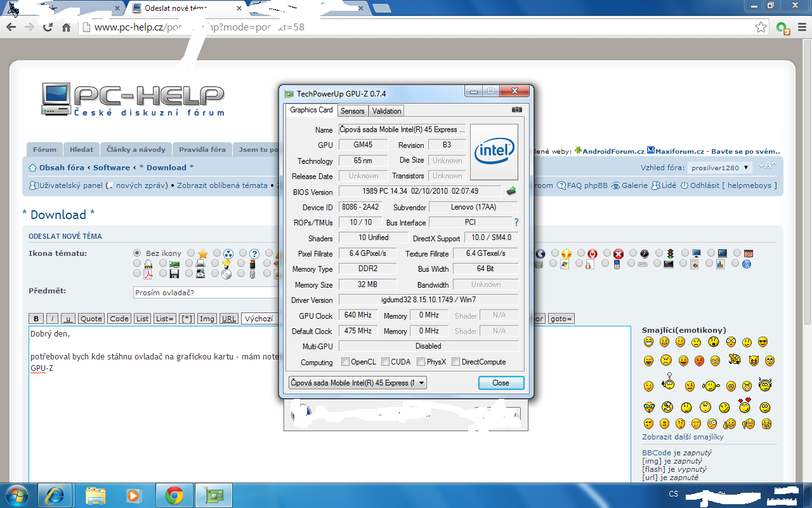The width and height of the screenshot is (812, 508).
Task: Click the blue globe topic icon
Action: tap(747, 264)
